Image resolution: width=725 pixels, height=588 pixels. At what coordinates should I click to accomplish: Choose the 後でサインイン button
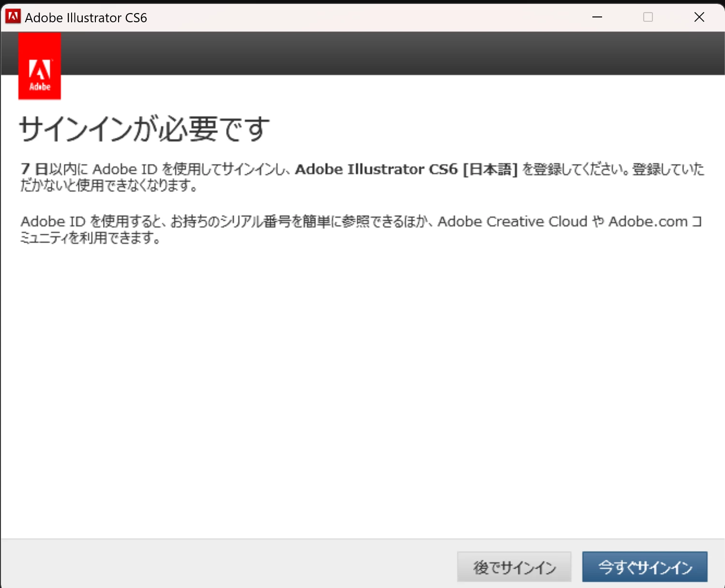click(514, 567)
